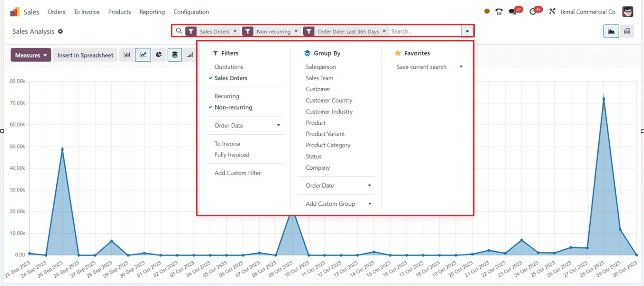Group by Salesperson
The width and height of the screenshot is (644, 286).
coord(321,67)
